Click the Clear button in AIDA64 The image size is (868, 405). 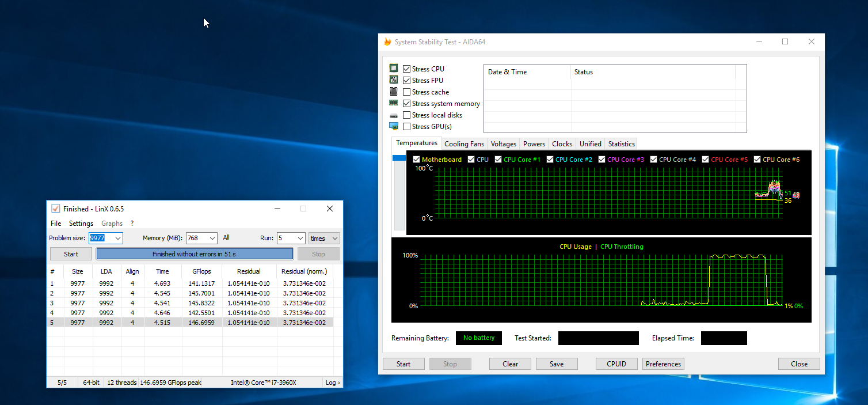511,364
